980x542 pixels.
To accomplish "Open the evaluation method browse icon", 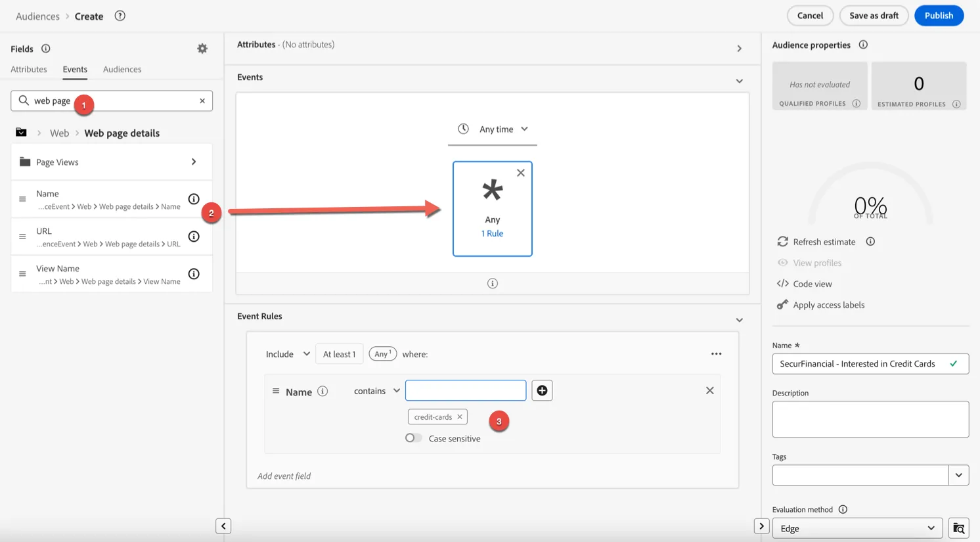I will click(959, 528).
